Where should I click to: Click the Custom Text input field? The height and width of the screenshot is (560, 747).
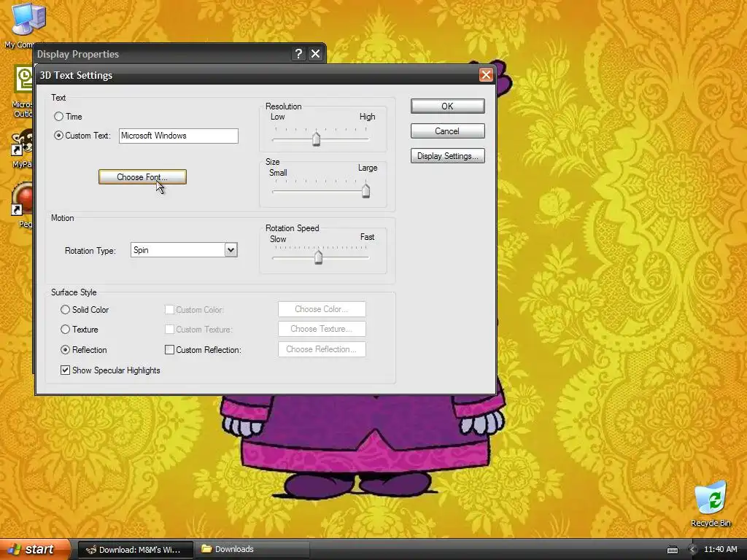178,136
